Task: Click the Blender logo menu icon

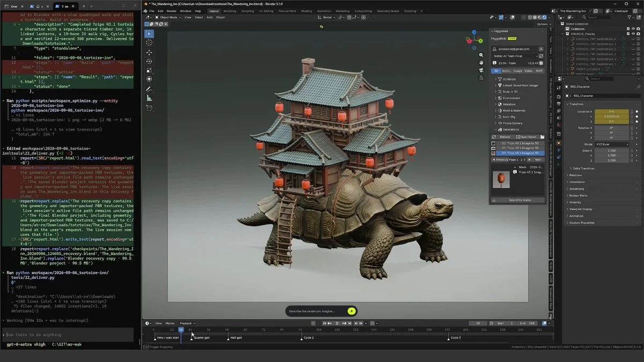Action: [x=145, y=11]
